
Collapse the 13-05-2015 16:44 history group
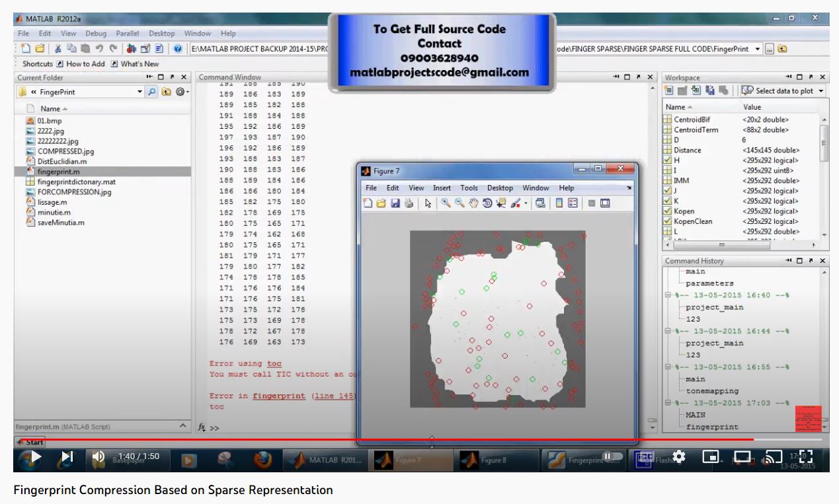668,332
